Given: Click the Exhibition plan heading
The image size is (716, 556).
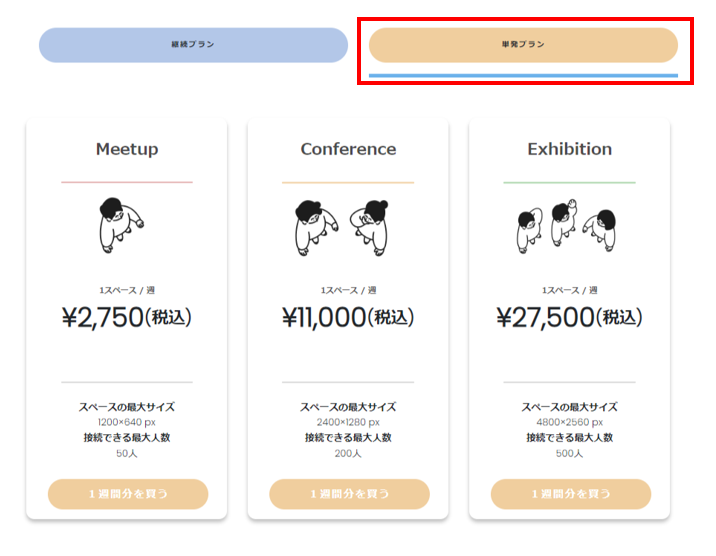Looking at the screenshot, I should pyautogui.click(x=569, y=149).
